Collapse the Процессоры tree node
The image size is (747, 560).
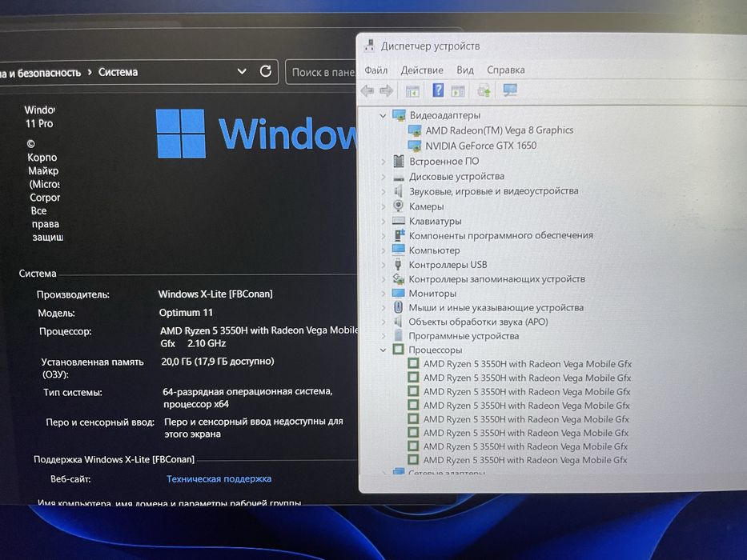click(383, 350)
